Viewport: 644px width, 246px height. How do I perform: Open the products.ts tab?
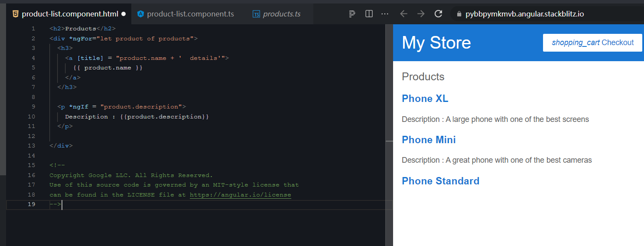click(282, 14)
